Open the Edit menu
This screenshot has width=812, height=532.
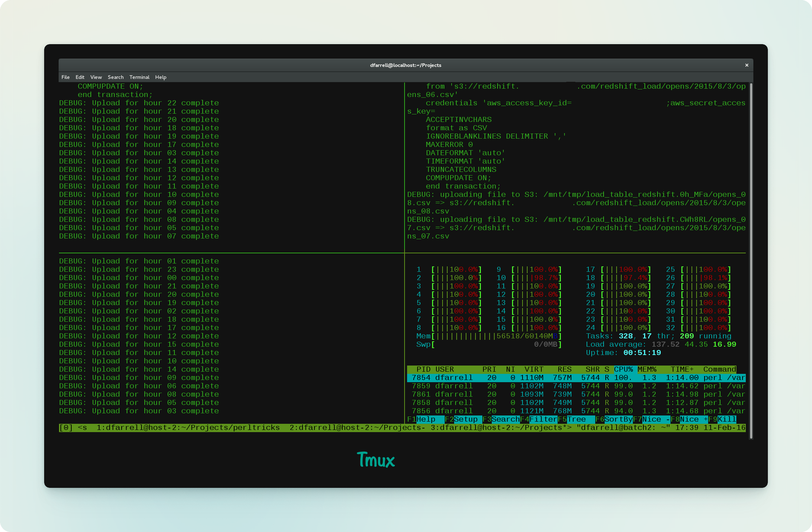tap(80, 77)
